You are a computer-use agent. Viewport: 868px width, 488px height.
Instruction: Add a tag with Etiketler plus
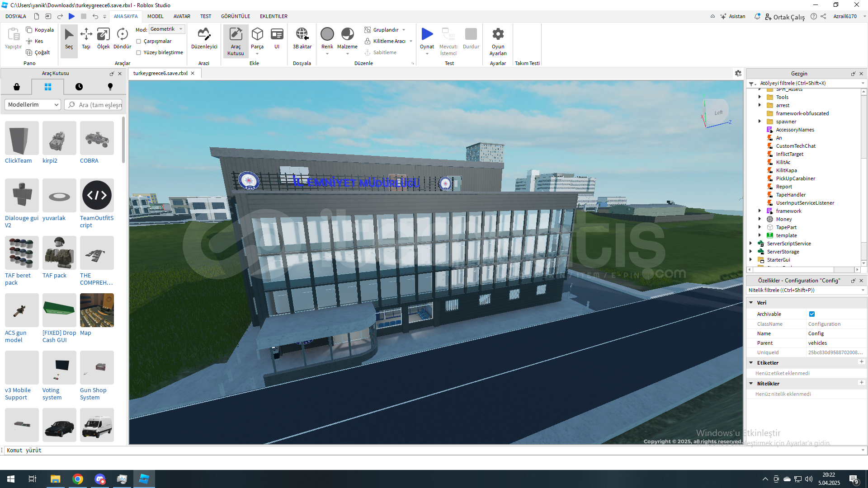point(862,362)
